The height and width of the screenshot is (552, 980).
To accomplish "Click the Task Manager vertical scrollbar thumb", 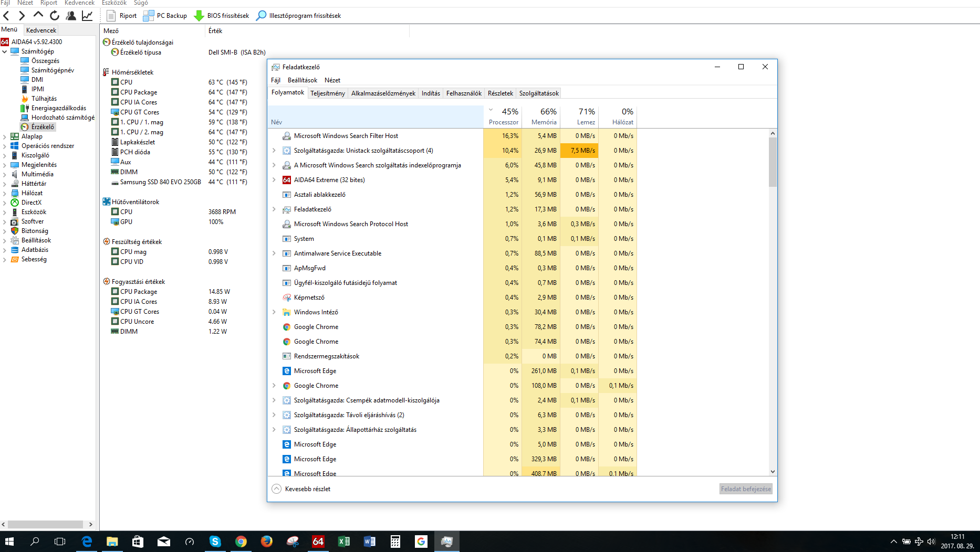I will tap(773, 162).
